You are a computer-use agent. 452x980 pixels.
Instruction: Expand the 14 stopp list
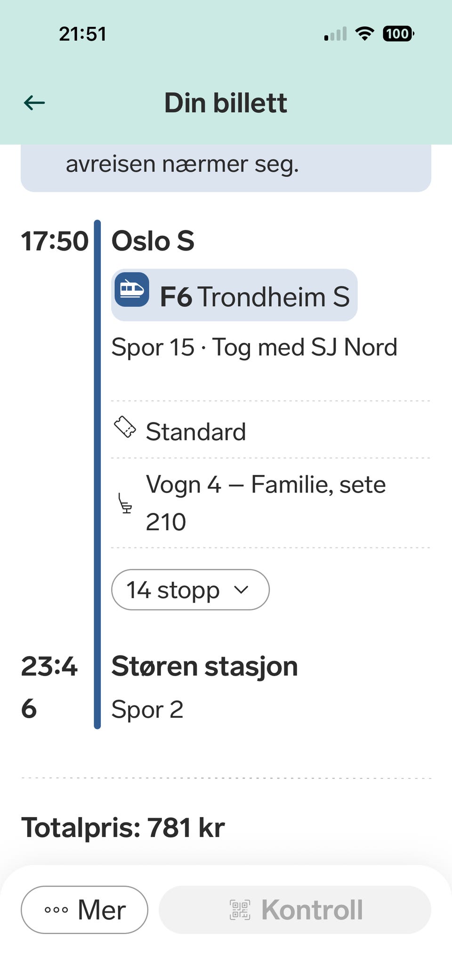[x=190, y=590]
